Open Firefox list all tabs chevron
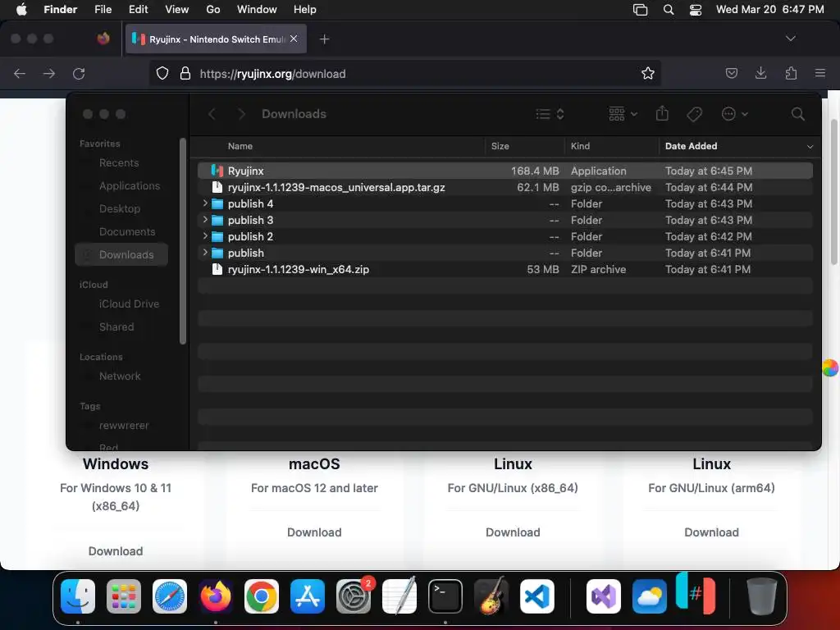The image size is (840, 630). point(790,39)
